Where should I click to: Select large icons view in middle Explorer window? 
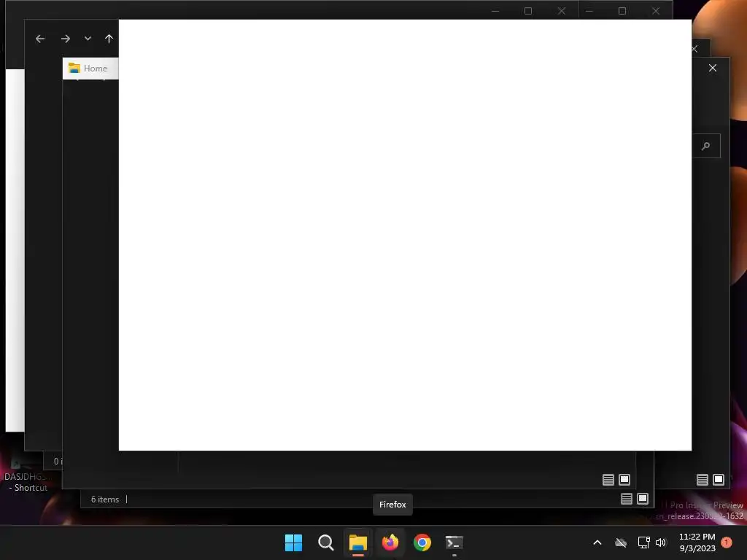tap(624, 480)
